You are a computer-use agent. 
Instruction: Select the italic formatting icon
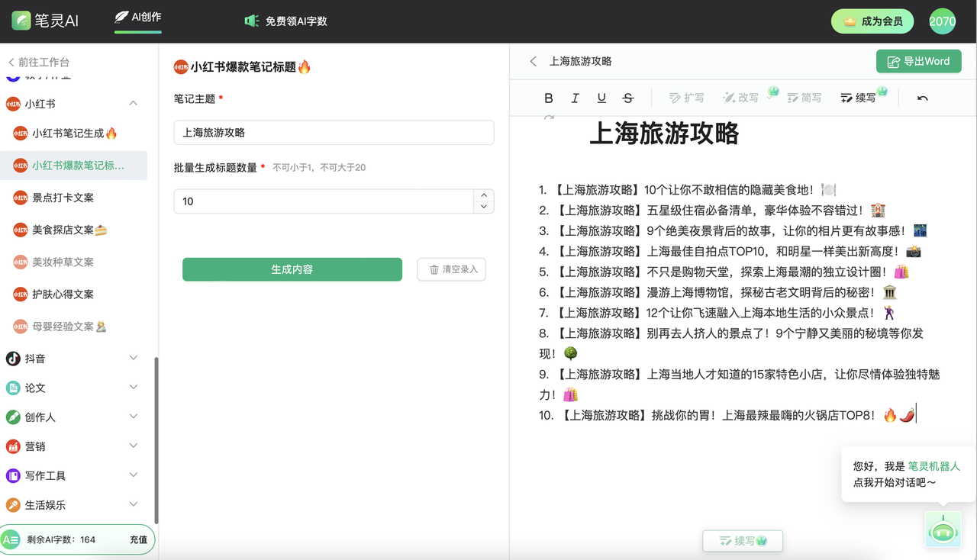click(x=575, y=98)
